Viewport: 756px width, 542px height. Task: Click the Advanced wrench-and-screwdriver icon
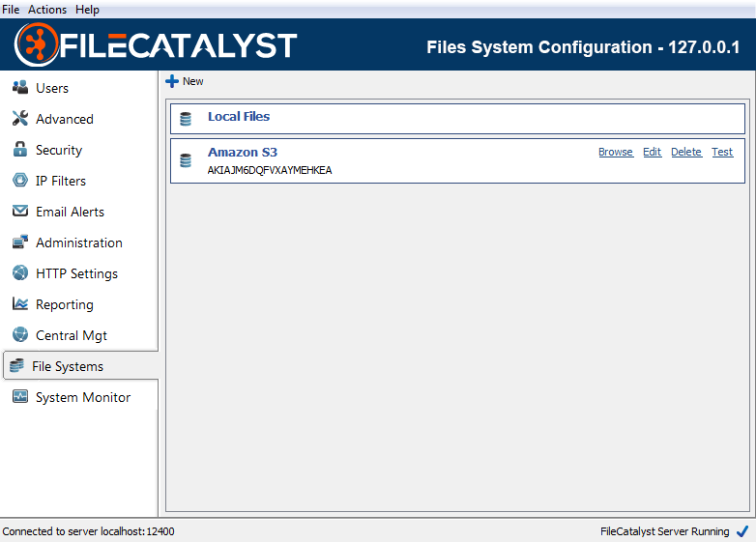click(x=20, y=118)
